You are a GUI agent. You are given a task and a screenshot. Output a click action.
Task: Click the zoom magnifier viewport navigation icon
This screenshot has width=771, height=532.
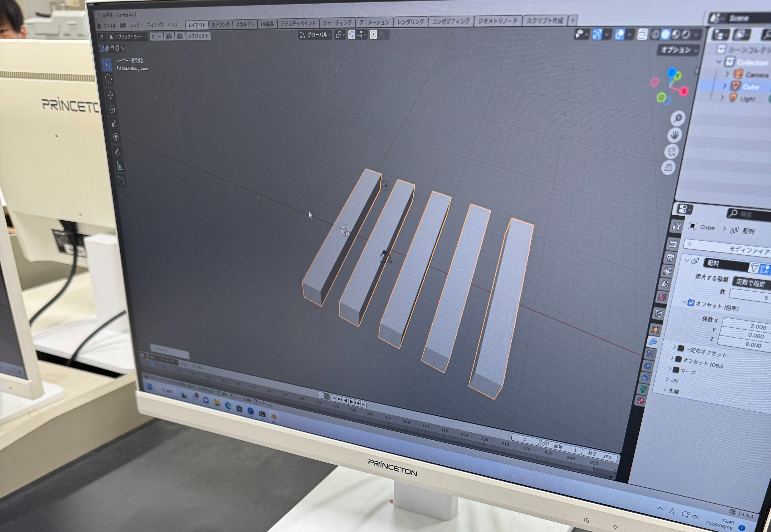point(678,118)
